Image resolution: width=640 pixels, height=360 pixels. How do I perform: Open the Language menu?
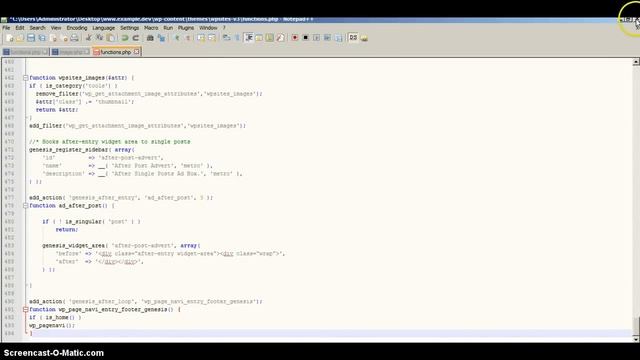(103, 28)
